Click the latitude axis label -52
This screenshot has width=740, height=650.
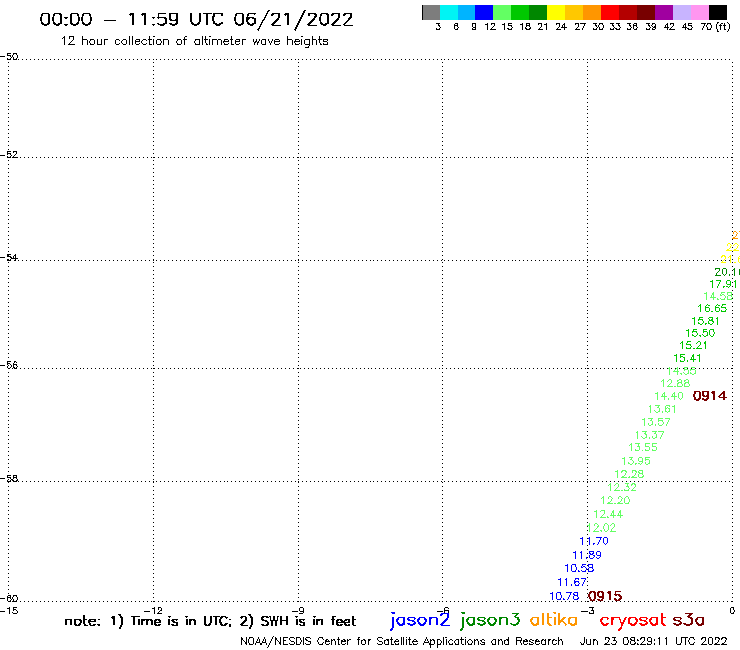9,154
